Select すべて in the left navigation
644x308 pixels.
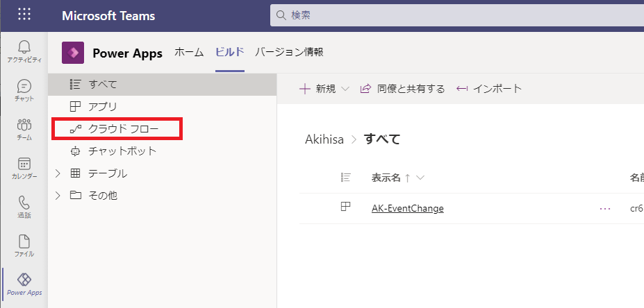coord(163,85)
